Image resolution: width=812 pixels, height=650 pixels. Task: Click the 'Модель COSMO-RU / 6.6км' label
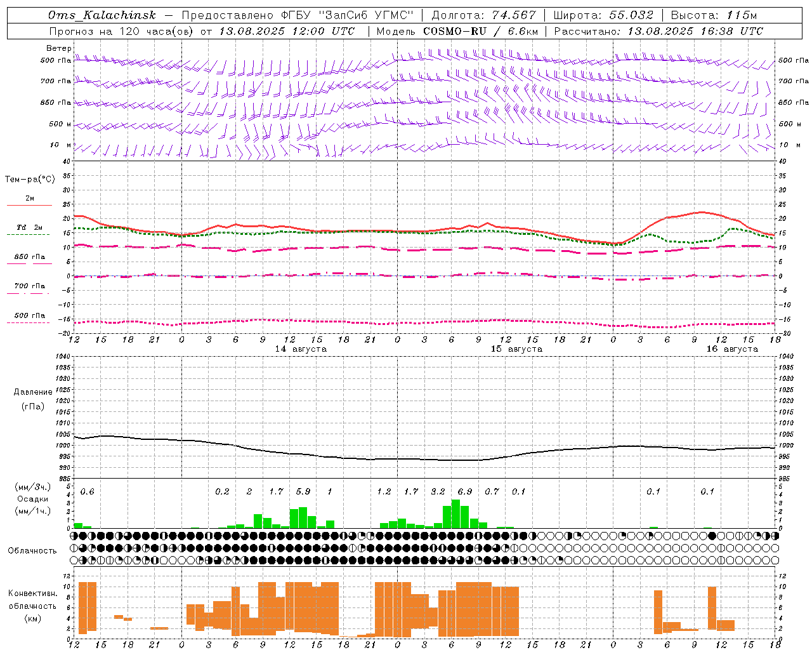point(457,31)
